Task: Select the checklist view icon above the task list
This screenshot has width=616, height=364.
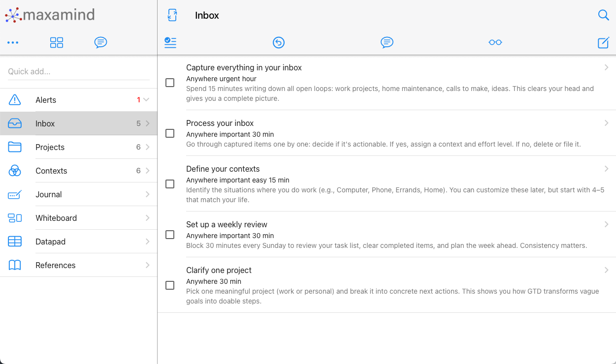Action: 170,42
